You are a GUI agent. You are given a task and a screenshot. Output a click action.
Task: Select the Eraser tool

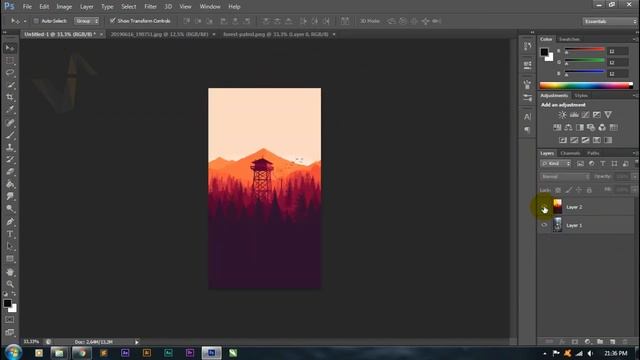(x=10, y=172)
